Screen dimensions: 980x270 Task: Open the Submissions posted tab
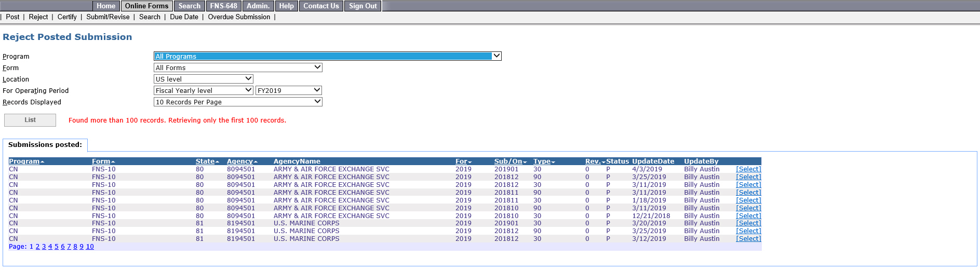click(45, 145)
